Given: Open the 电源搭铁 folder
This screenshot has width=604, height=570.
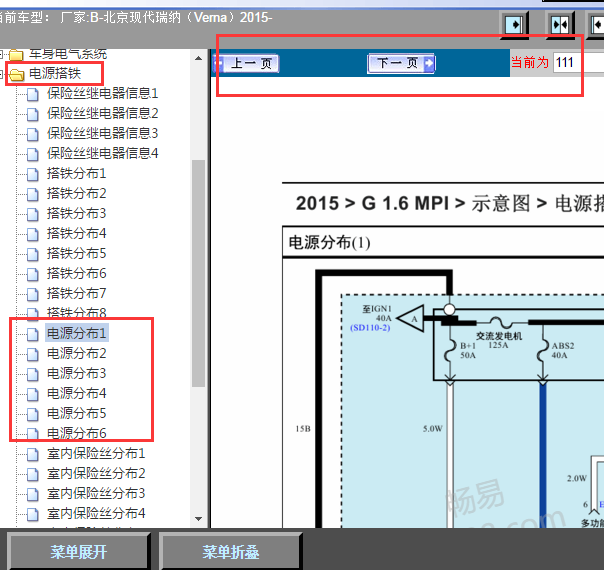Looking at the screenshot, I should tap(55, 73).
